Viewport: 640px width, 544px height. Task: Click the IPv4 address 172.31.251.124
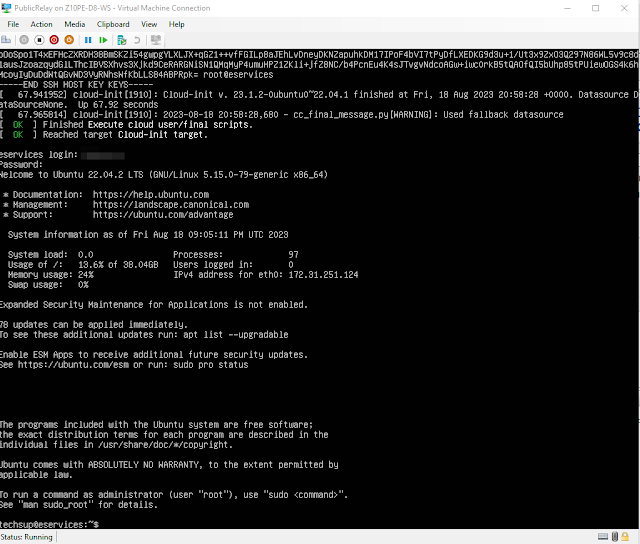(x=323, y=275)
